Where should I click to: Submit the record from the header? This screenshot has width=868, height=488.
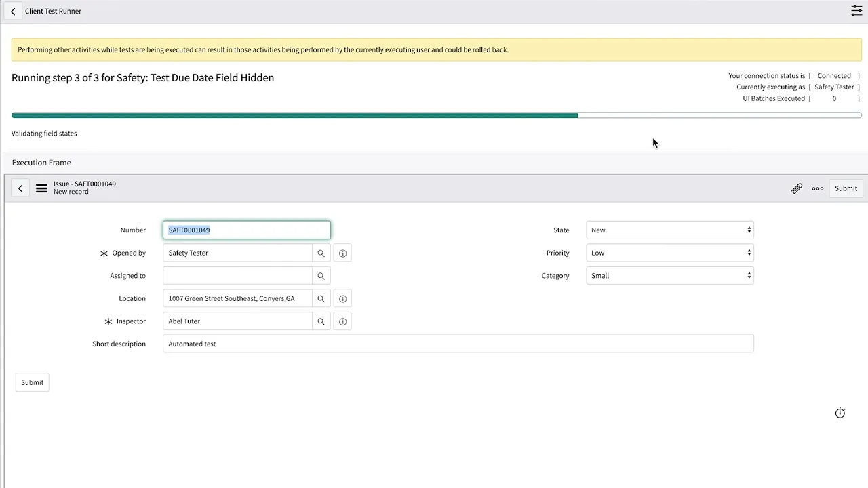846,188
